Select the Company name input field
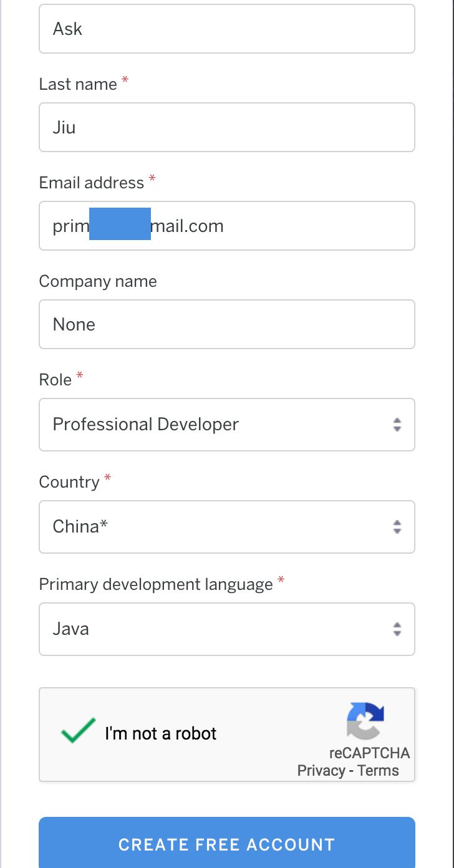The width and height of the screenshot is (454, 868). tap(227, 324)
